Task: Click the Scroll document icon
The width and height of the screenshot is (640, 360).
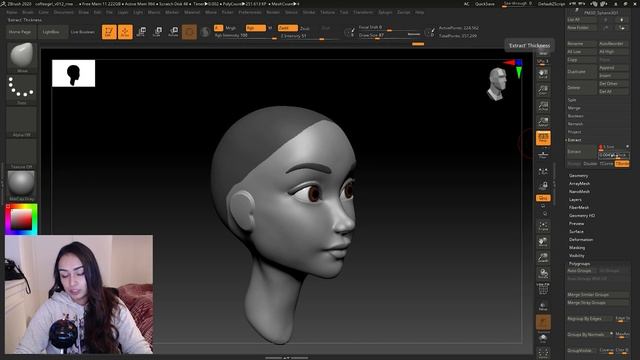Action: coord(543,74)
